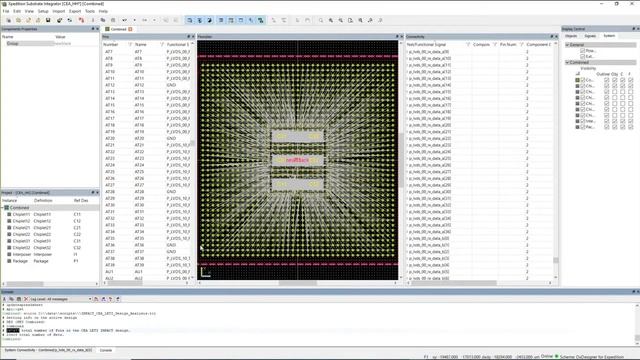Screen dimensions: 640x360
Task: Click the red X clear icon in Console toolbar
Action: (26, 299)
